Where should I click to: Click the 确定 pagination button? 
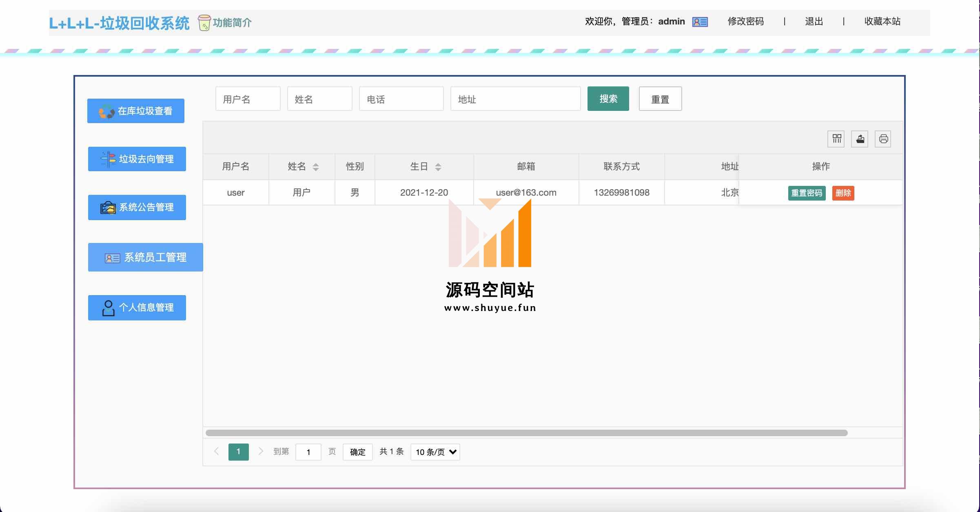click(358, 452)
